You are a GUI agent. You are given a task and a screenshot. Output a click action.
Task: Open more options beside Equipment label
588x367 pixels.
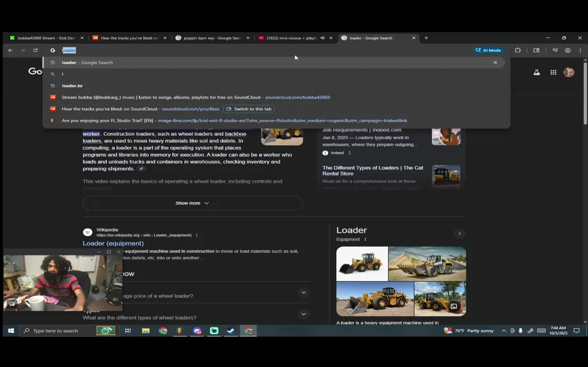tap(365, 240)
